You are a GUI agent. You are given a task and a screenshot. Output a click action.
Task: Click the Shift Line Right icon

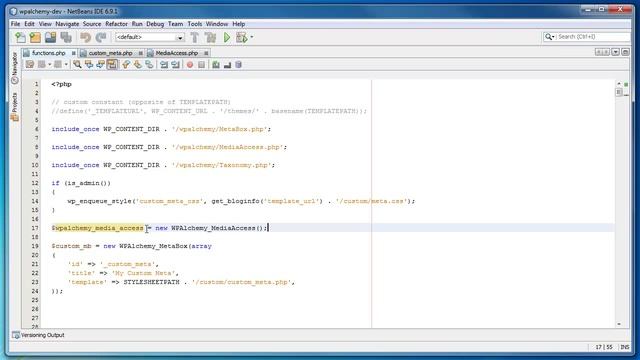175,64
